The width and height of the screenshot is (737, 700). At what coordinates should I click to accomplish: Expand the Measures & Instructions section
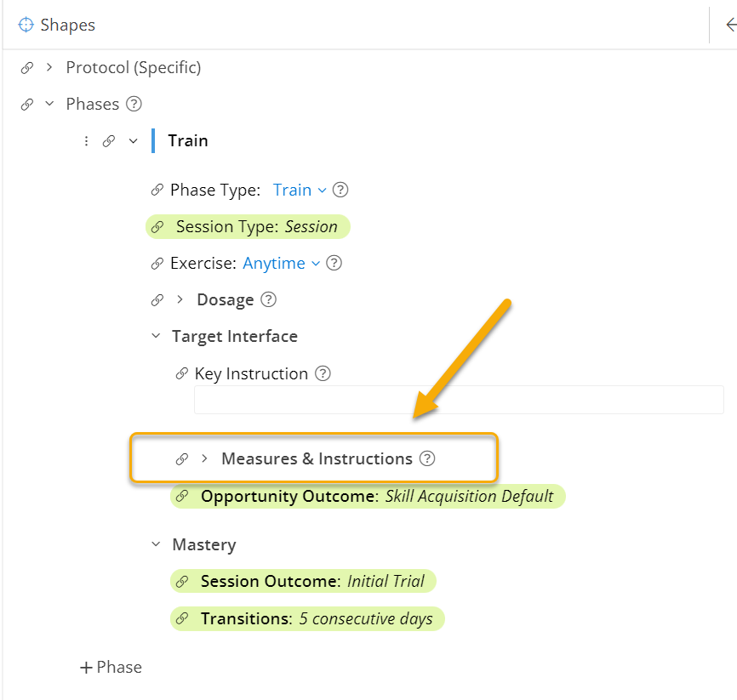point(204,459)
